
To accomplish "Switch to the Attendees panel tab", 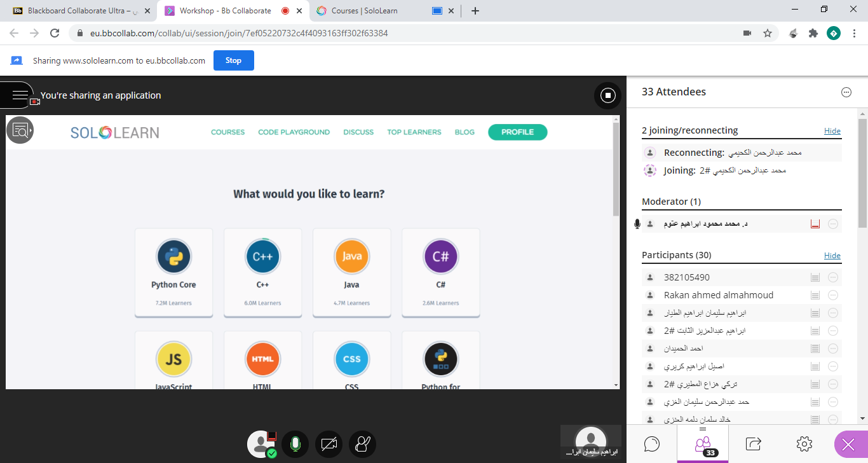I will [703, 443].
